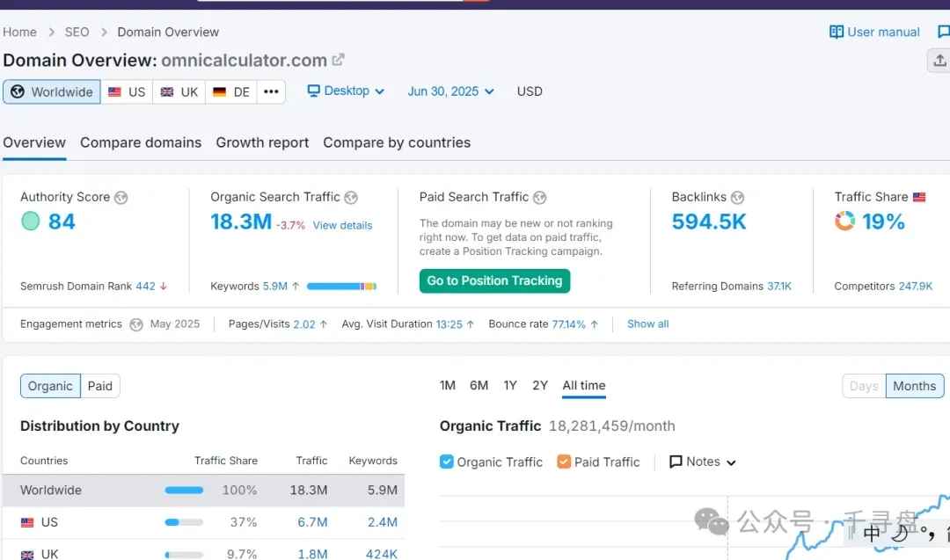
Task: Select the 1Y time range
Action: click(510, 386)
